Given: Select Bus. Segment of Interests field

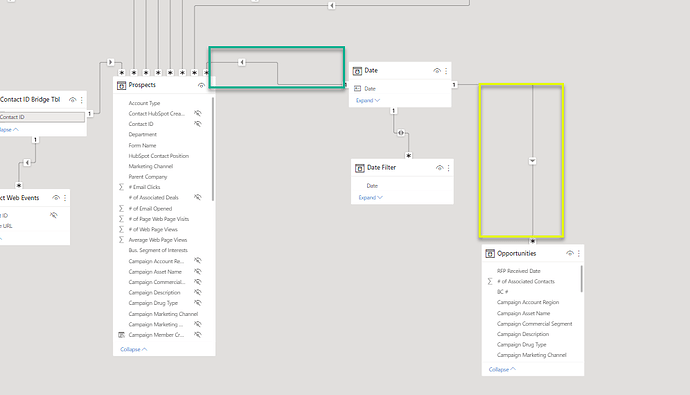Looking at the screenshot, I should coord(158,250).
